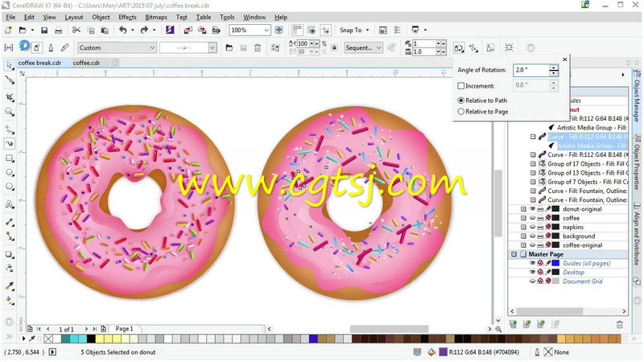
Task: Save the document with floppy icon
Action: 44,30
